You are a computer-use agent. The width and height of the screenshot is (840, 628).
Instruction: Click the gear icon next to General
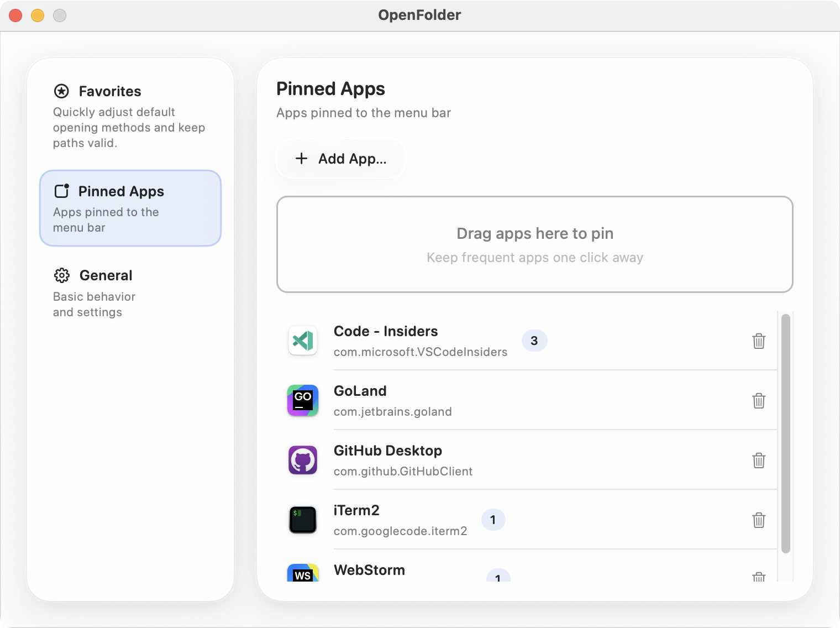[61, 275]
